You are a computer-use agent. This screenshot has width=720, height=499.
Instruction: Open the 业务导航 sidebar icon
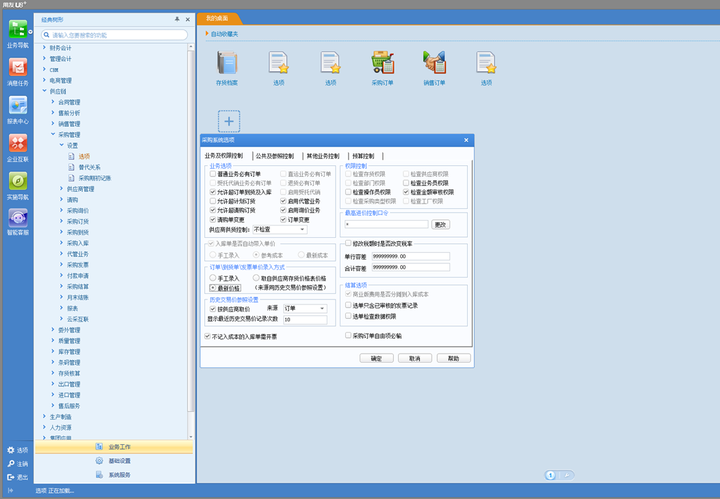click(17, 29)
